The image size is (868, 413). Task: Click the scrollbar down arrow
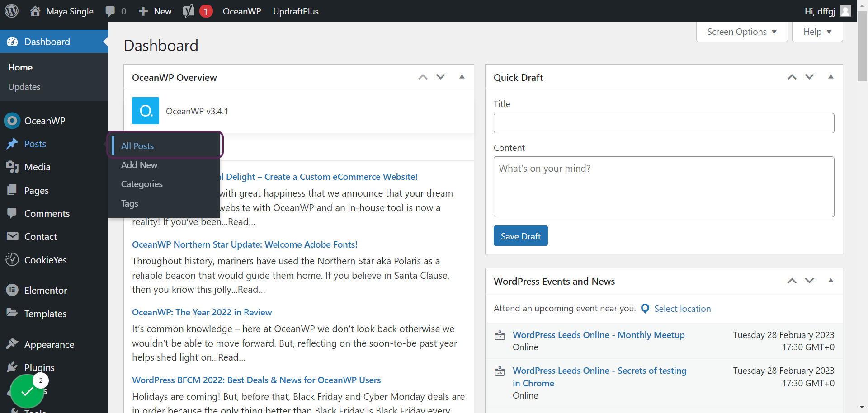point(863,408)
